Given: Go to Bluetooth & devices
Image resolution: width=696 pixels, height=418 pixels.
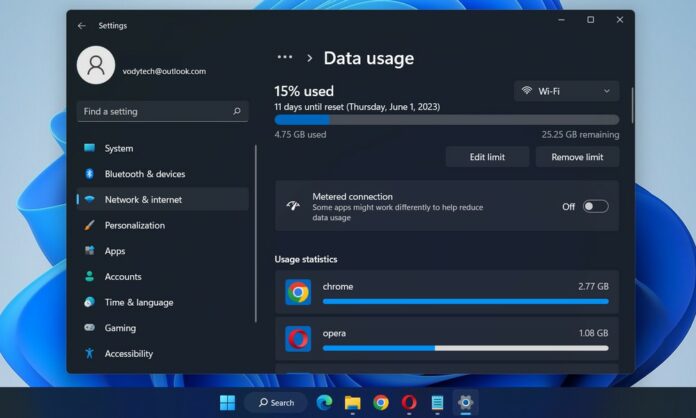Looking at the screenshot, I should point(162,174).
